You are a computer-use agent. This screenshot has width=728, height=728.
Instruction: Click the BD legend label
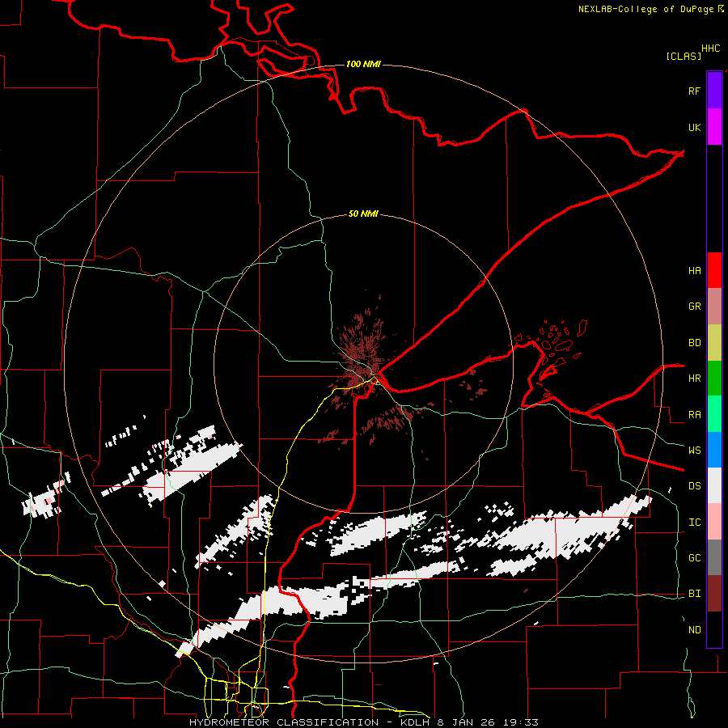pos(694,343)
